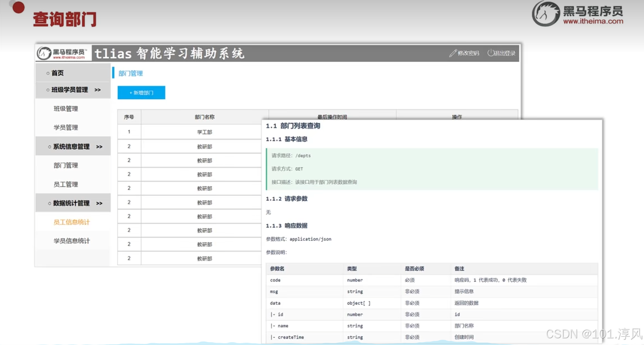Open 班级管理 in the sidebar

(x=66, y=109)
